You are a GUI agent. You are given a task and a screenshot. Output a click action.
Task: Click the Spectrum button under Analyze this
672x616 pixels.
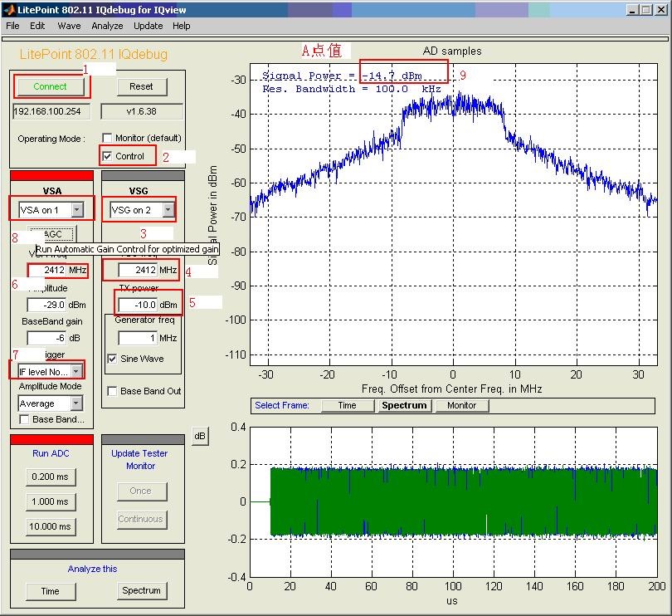tap(141, 591)
